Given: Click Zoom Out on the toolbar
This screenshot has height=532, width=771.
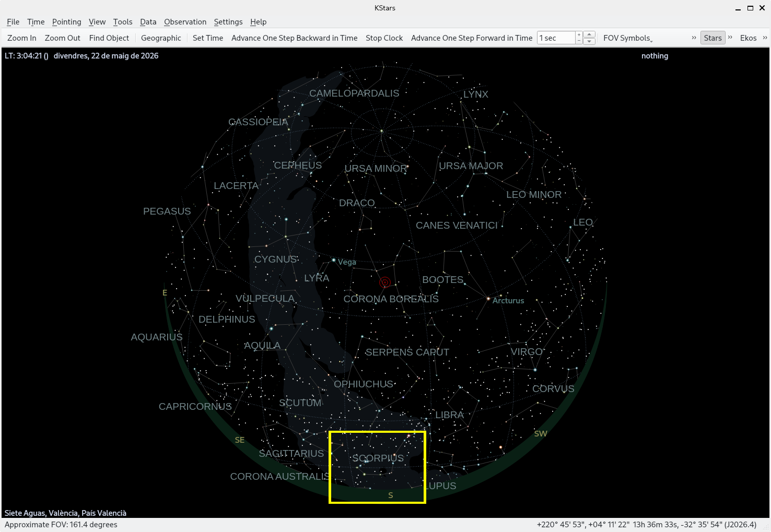Looking at the screenshot, I should 63,38.
